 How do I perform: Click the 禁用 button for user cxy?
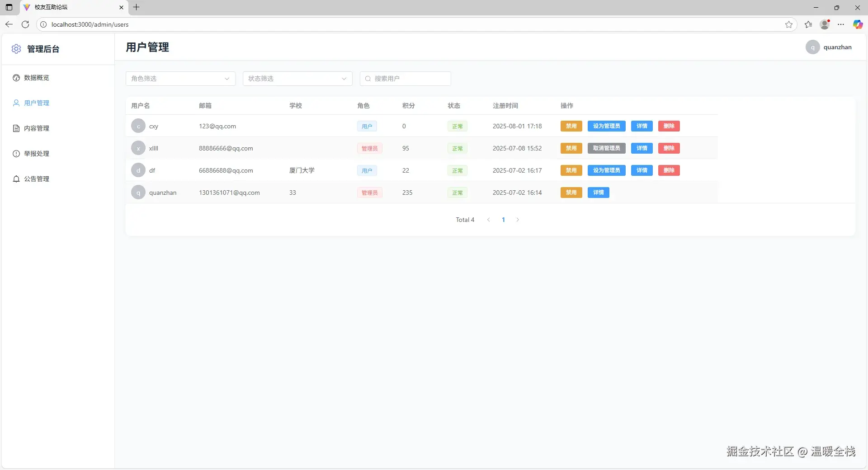571,126
